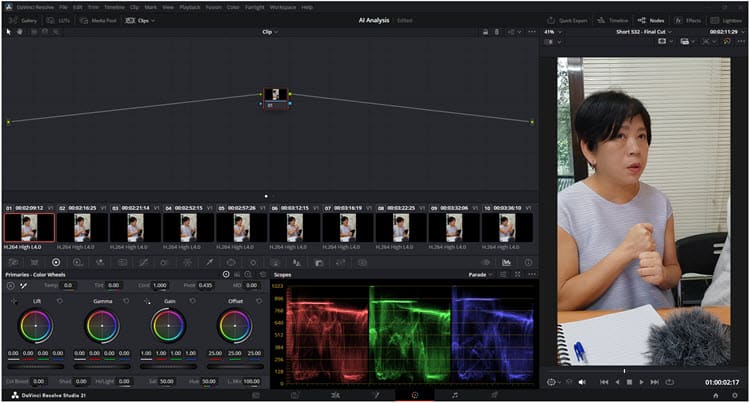
Task: Open the Curves palette
Action: pos(143,262)
